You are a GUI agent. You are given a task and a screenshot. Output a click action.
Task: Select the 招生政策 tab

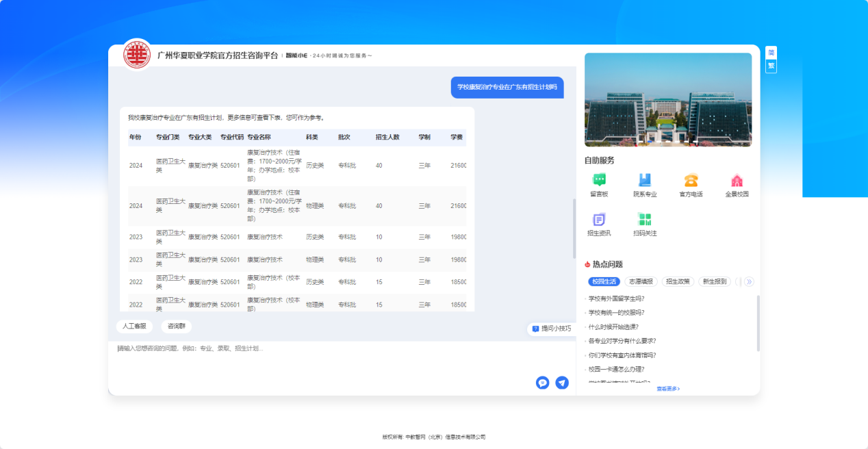(x=678, y=281)
